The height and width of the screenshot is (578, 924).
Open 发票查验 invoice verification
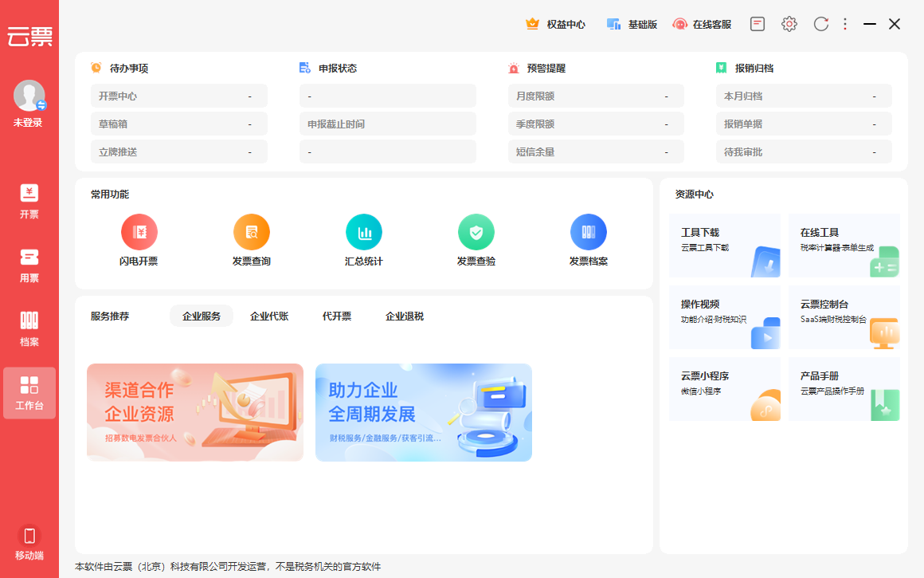pos(476,241)
